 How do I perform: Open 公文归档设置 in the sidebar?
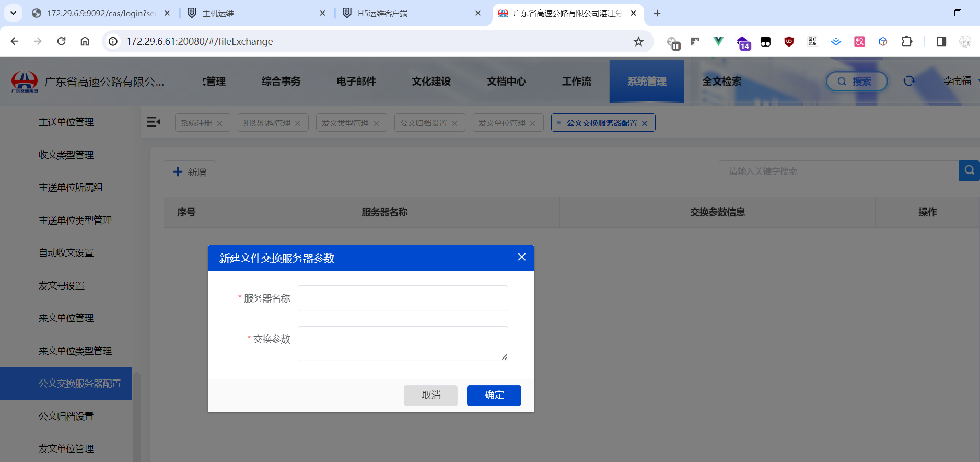(66, 417)
